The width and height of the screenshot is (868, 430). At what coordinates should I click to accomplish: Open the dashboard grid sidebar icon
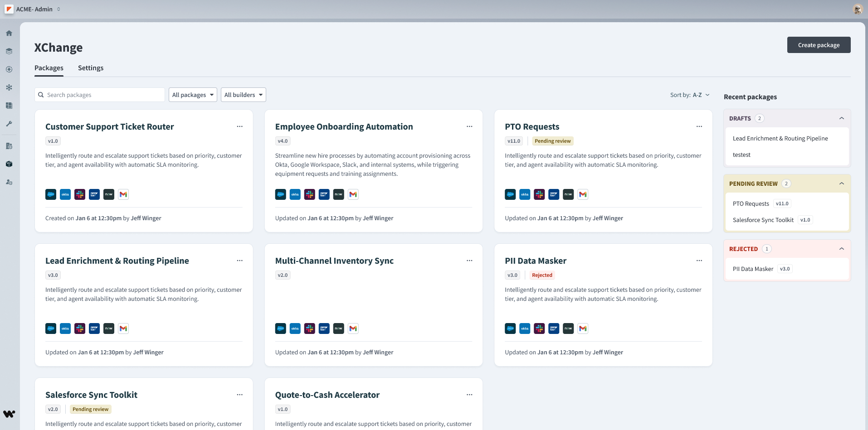[x=9, y=106]
